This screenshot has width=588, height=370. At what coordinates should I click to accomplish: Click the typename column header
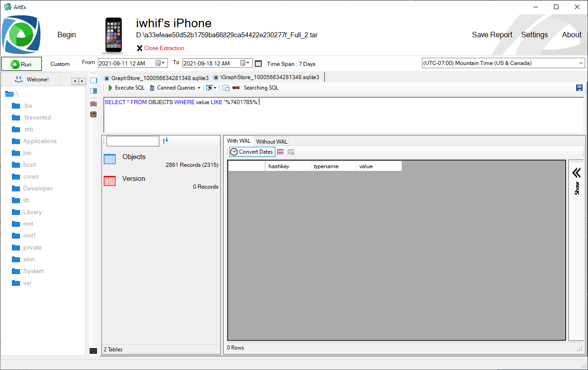point(333,166)
